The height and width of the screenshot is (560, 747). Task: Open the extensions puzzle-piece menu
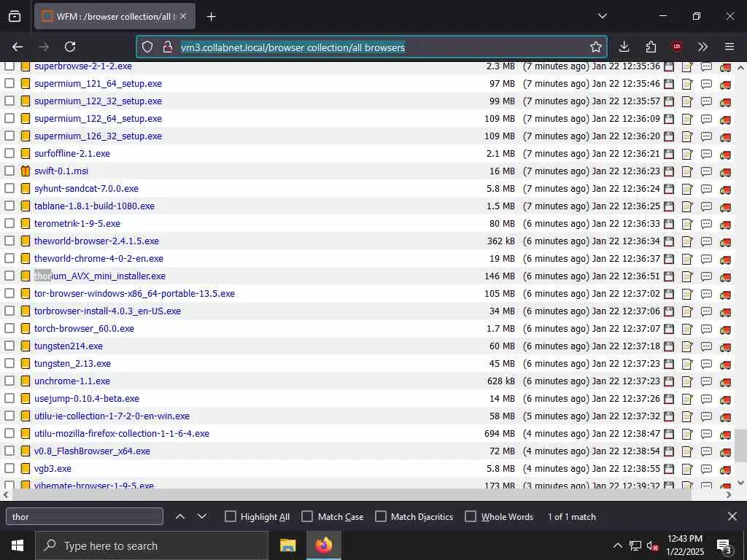[651, 47]
